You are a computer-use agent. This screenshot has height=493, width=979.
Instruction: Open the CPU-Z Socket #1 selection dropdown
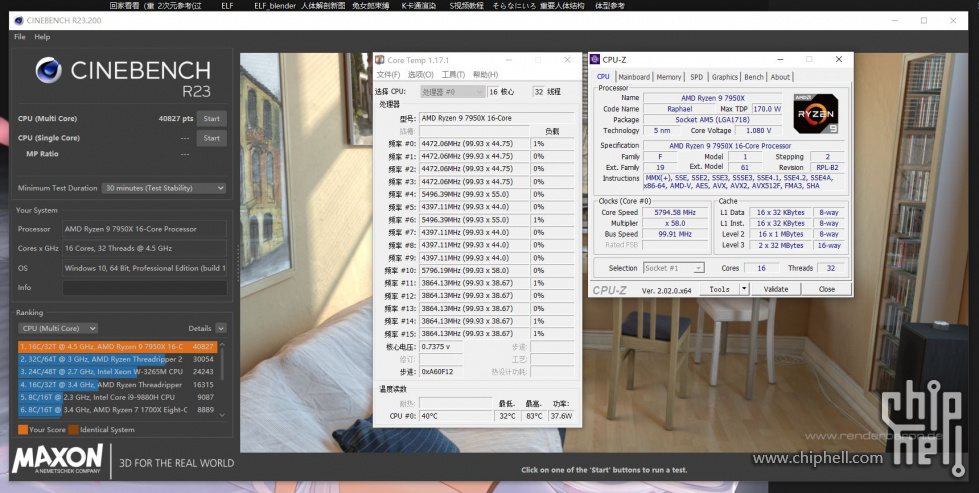tap(674, 268)
